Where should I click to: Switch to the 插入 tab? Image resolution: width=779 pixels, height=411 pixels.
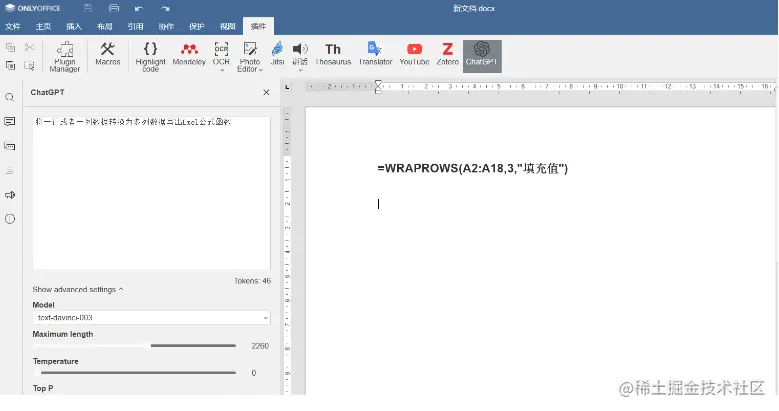74,26
